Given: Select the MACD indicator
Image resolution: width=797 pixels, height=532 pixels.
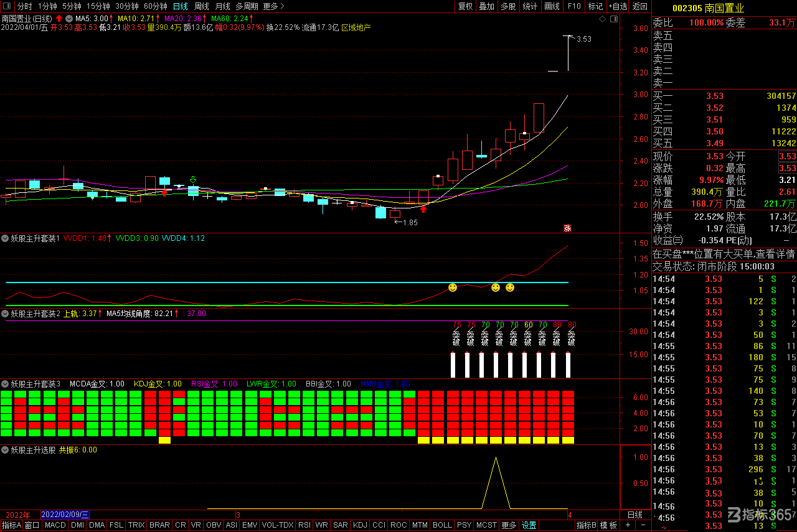Looking at the screenshot, I should pyautogui.click(x=55, y=525).
